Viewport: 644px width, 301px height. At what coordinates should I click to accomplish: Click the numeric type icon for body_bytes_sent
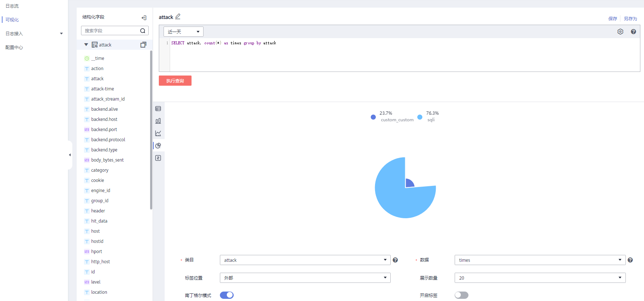[x=87, y=160]
